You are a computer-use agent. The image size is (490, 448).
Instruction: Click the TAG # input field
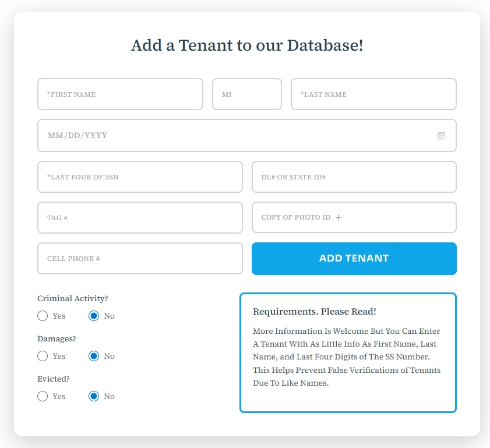140,217
